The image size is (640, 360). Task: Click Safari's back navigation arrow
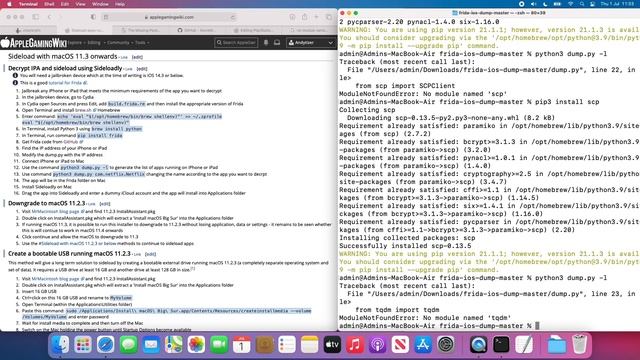(49, 17)
